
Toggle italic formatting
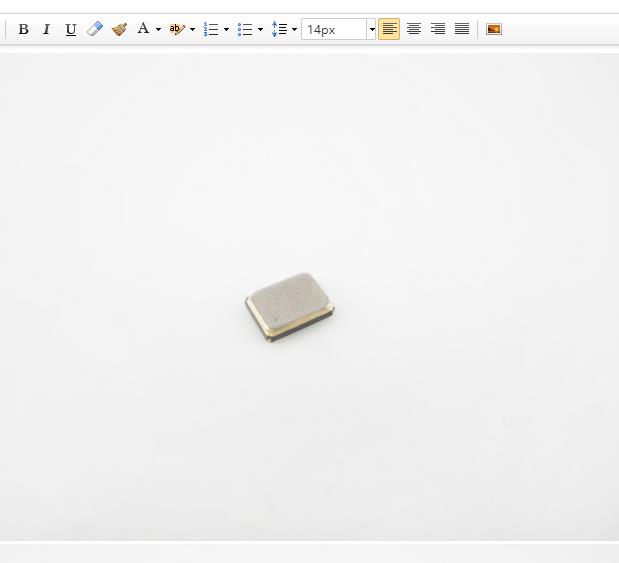[46, 29]
